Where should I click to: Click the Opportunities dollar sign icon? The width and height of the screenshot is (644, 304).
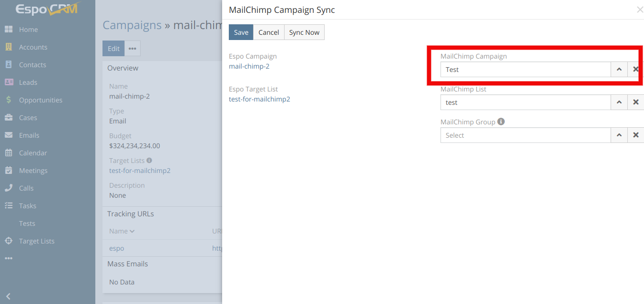pos(9,100)
